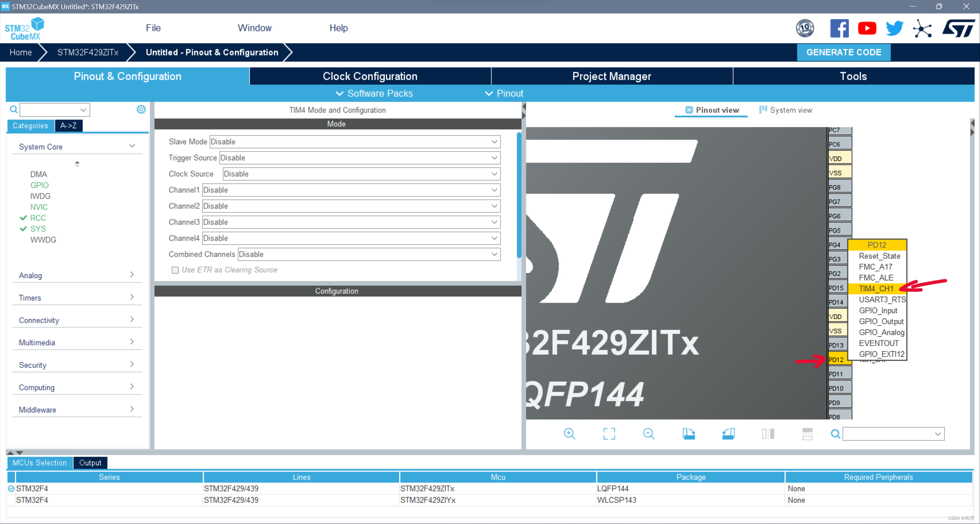Click best fit icon below the chip view

(x=609, y=434)
